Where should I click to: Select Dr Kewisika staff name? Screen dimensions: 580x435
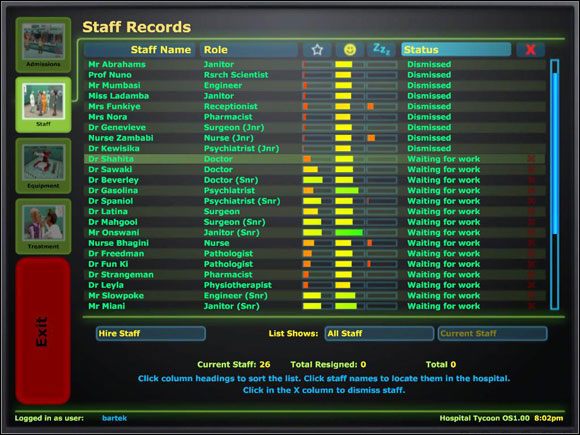(x=114, y=149)
